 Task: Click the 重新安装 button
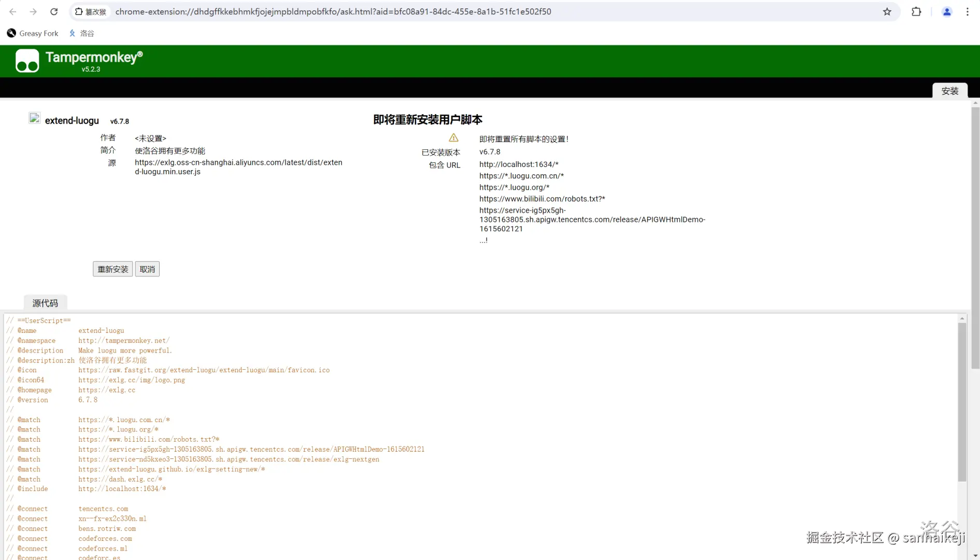(x=113, y=269)
